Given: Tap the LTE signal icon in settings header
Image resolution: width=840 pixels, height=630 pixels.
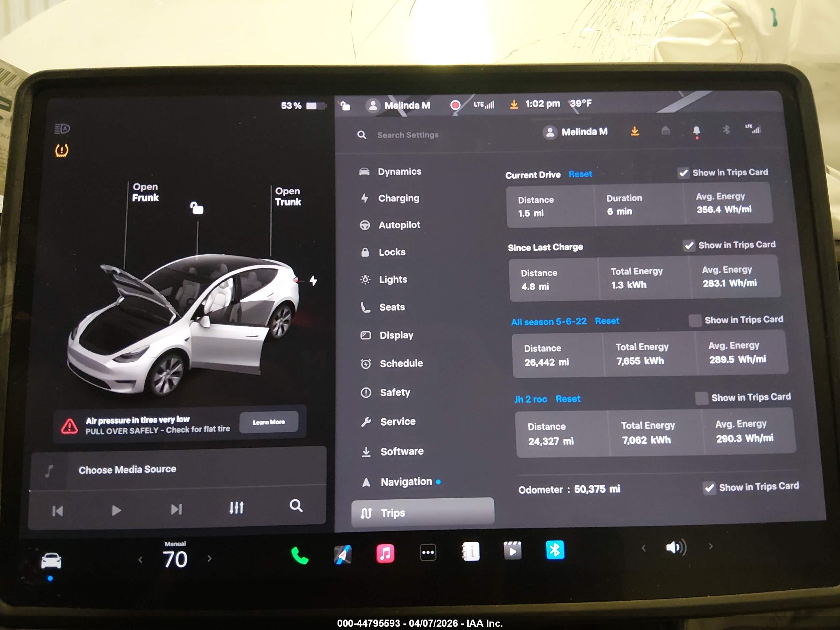Looking at the screenshot, I should (753, 129).
